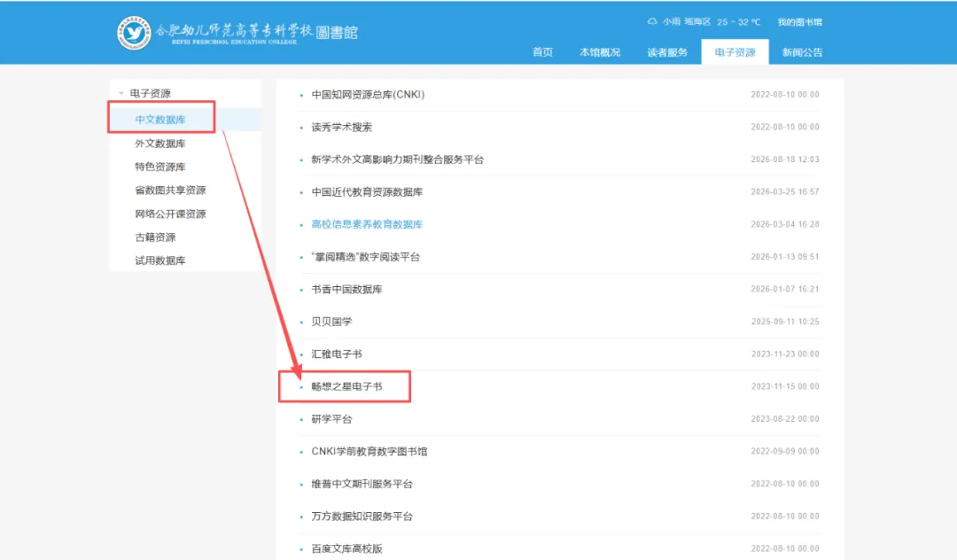Screen dimensions: 957x560
Task: Open CNKI学前教育数字图书馆 link
Action: tap(370, 451)
